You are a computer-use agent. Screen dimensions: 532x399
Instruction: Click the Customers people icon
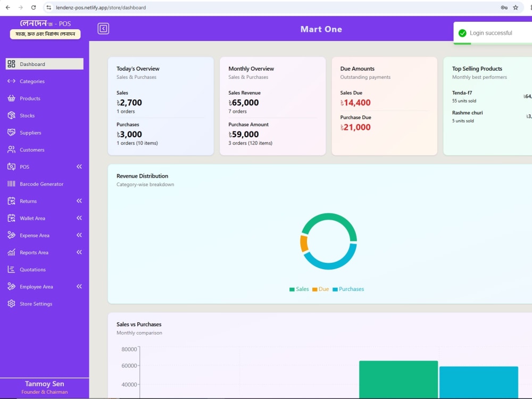(11, 149)
